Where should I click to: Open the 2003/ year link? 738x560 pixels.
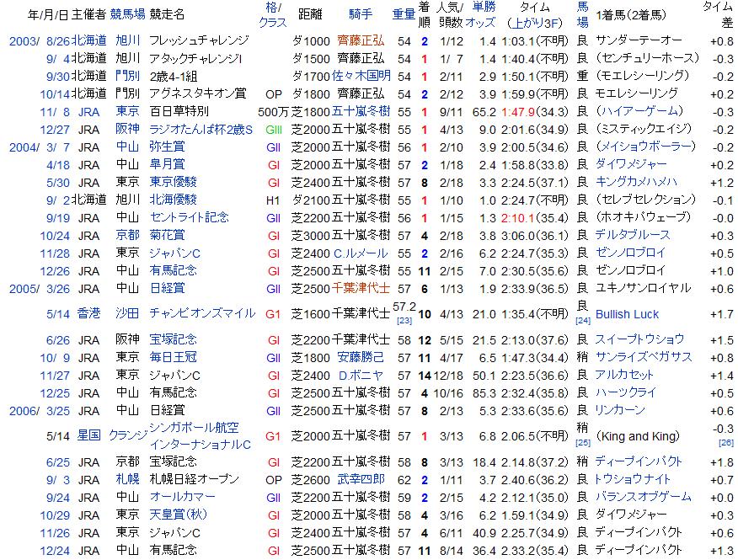[x=24, y=41]
